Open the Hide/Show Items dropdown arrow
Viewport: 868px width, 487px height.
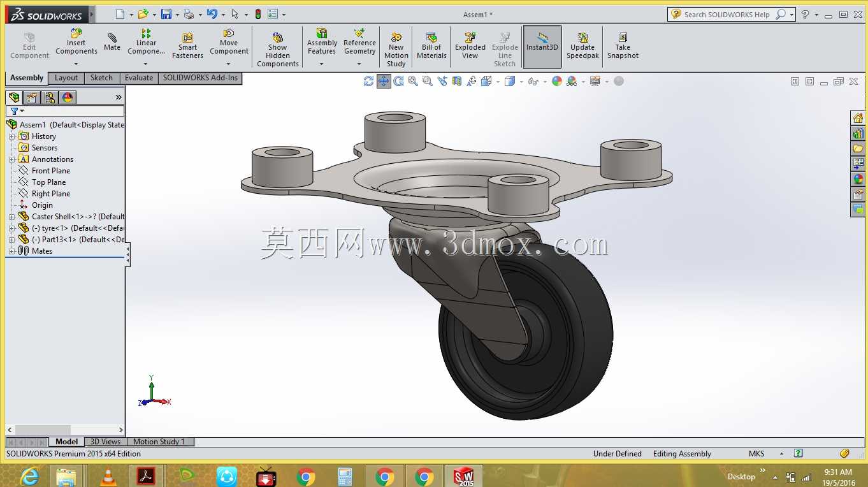point(545,82)
